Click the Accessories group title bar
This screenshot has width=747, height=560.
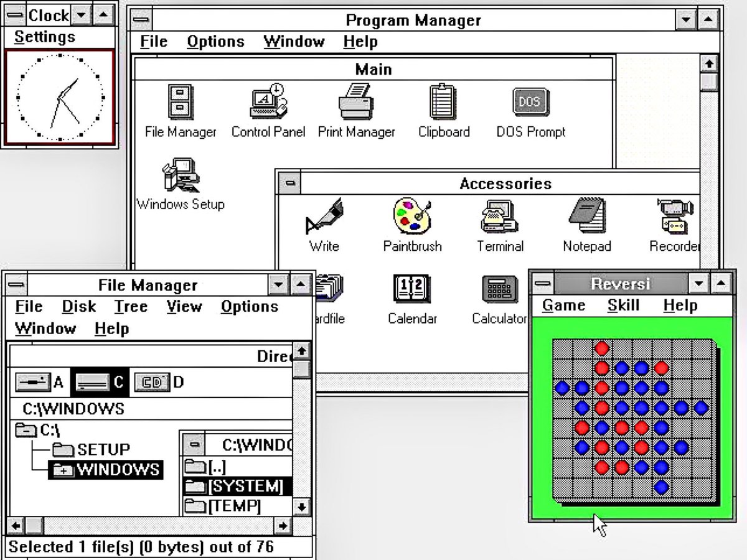[500, 184]
